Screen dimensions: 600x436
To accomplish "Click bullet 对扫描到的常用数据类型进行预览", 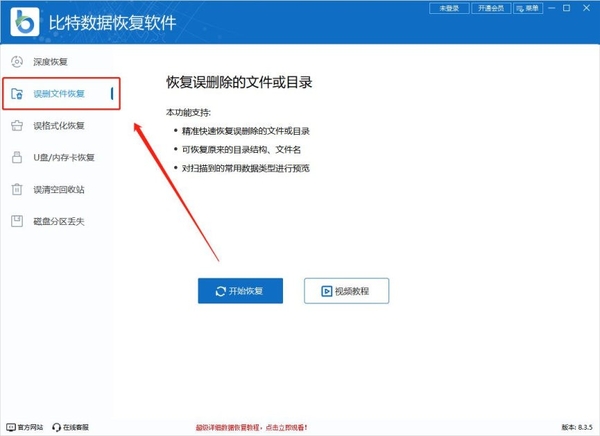I will pyautogui.click(x=245, y=168).
